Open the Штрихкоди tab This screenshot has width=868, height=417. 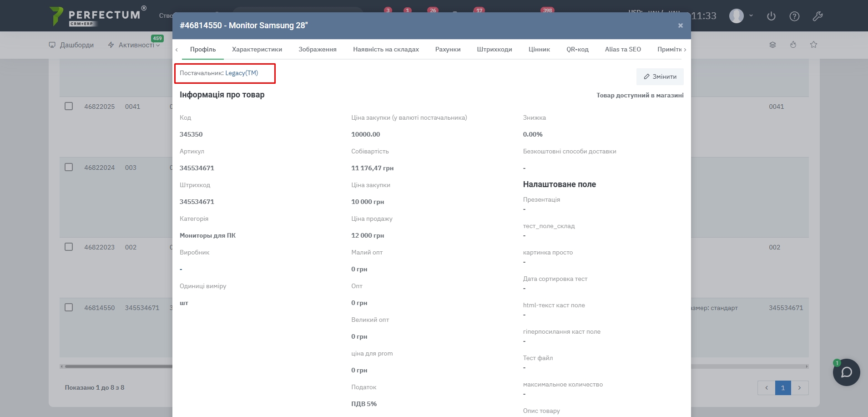coord(494,49)
